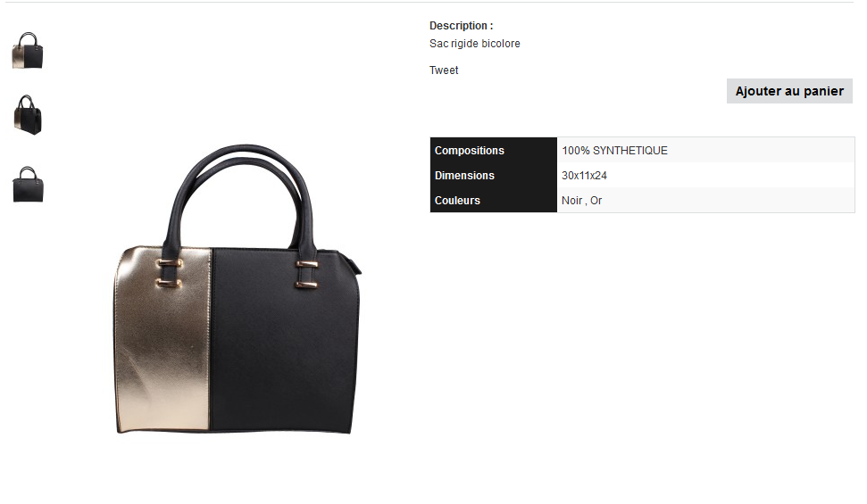
Task: Click the Or color value
Action: [596, 201]
